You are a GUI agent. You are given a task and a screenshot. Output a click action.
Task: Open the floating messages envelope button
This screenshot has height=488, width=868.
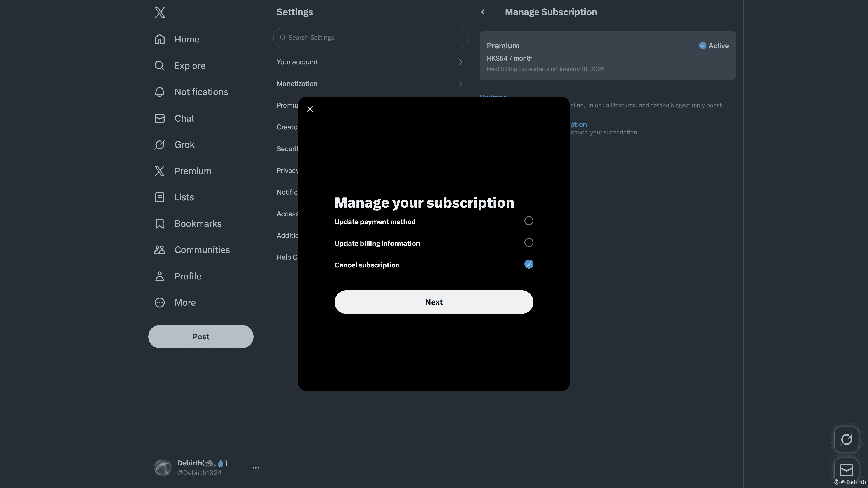click(846, 470)
